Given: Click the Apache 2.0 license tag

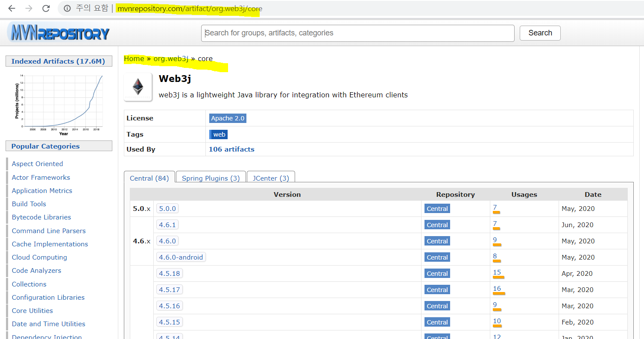Looking at the screenshot, I should (x=228, y=118).
